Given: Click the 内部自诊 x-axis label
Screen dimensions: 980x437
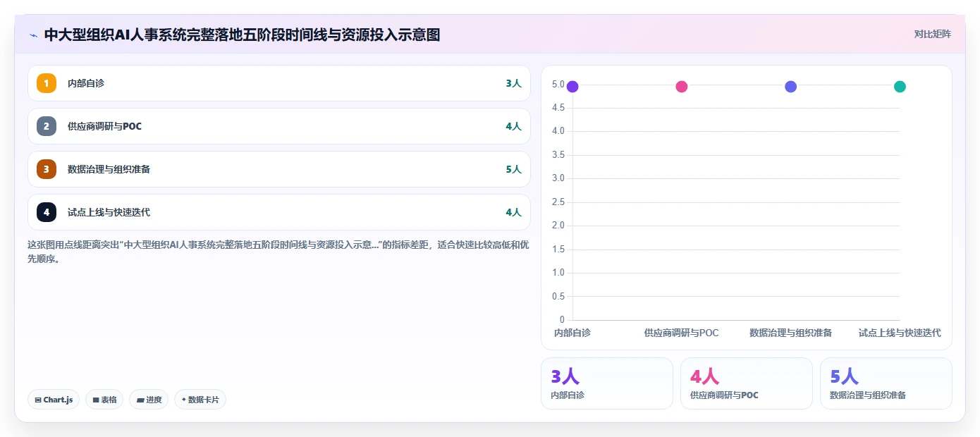Looking at the screenshot, I should pos(572,333).
